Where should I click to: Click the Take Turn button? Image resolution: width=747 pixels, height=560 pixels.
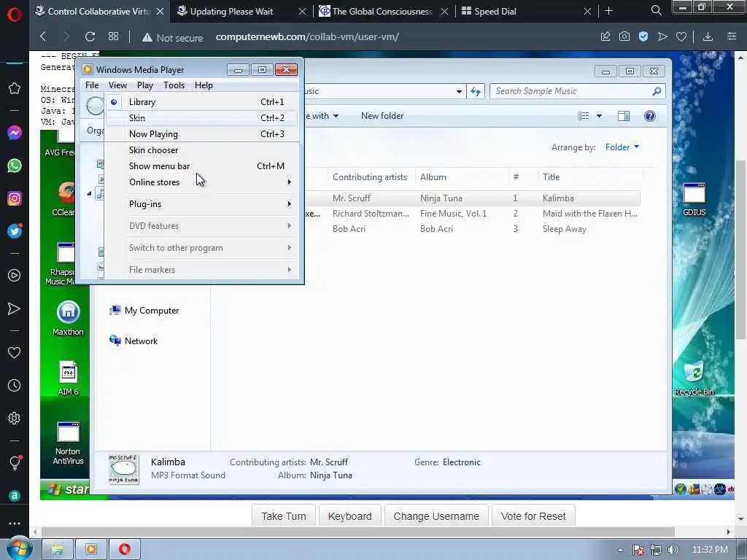coord(284,516)
